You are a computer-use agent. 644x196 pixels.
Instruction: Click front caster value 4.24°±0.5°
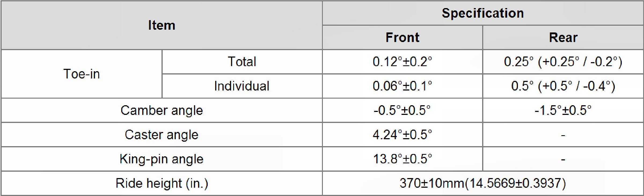click(x=402, y=135)
